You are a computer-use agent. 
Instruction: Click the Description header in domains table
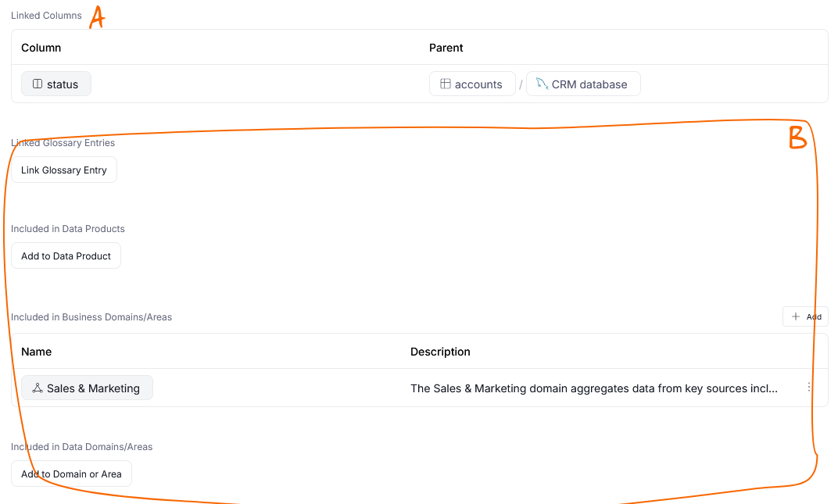click(440, 352)
